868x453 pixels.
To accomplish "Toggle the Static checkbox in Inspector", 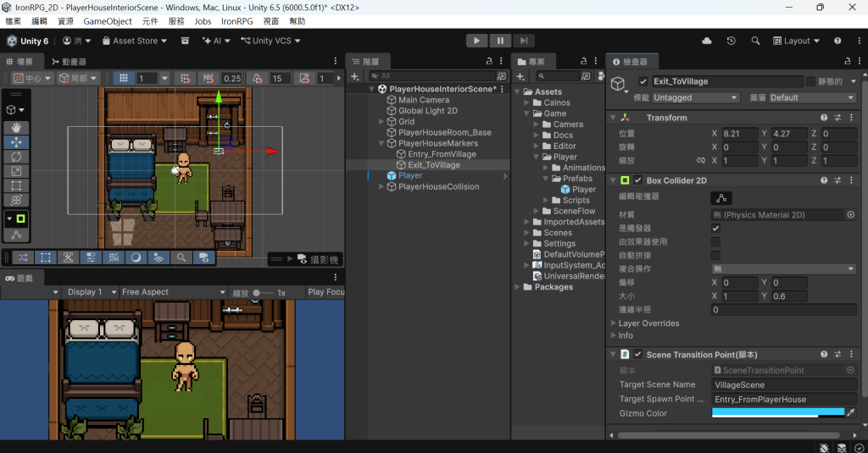I will tap(810, 81).
